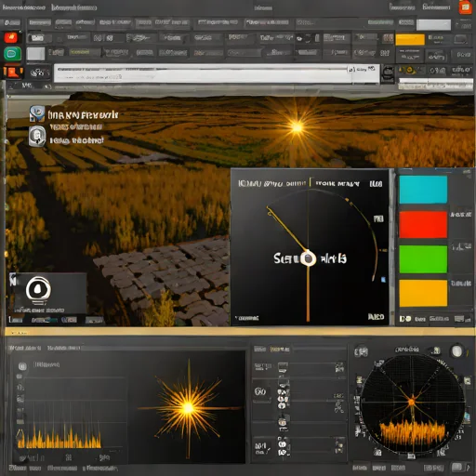The height and width of the screenshot is (476, 476).
Task: Click the sun flare in the field photo
Action: (x=297, y=127)
